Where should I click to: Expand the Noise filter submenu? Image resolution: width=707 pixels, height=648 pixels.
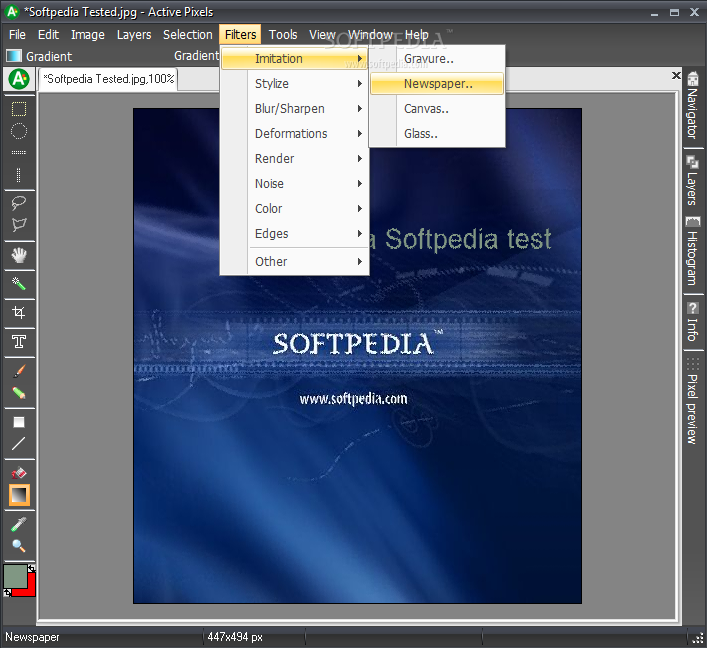tap(294, 184)
